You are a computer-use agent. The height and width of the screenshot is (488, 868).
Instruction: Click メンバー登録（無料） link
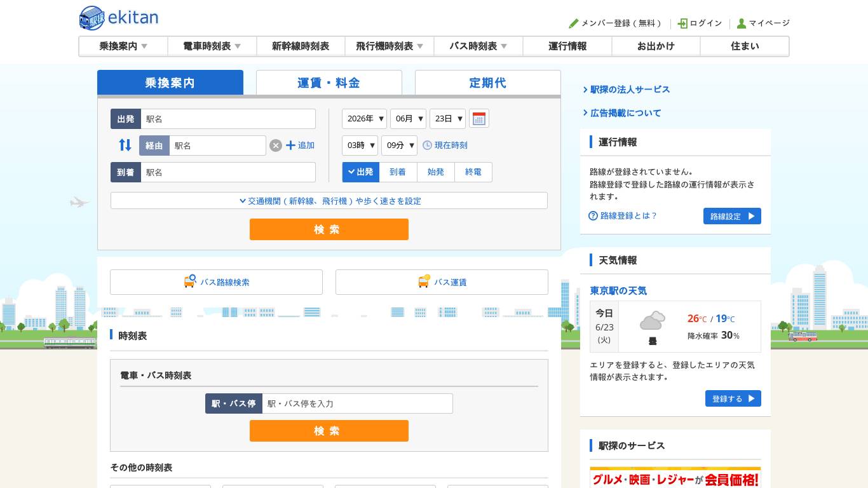pos(623,24)
